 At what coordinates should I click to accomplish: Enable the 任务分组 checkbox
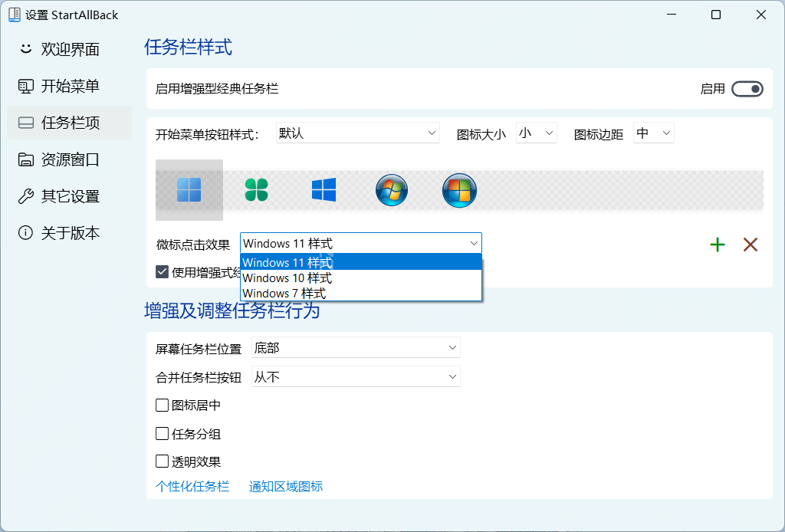162,433
